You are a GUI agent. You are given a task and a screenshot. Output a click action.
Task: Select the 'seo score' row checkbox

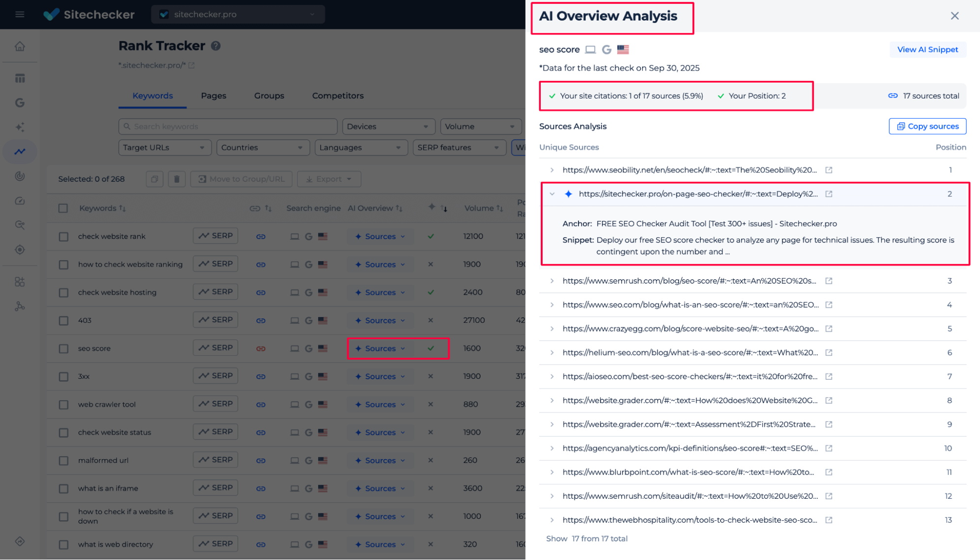[64, 349]
